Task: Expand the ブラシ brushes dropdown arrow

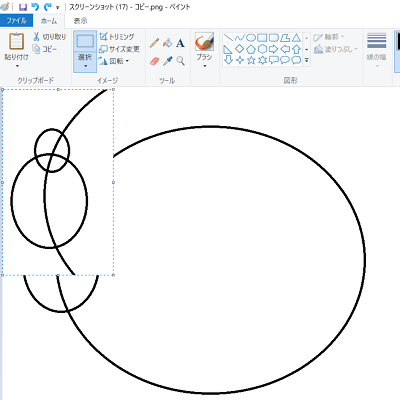Action: pos(205,66)
